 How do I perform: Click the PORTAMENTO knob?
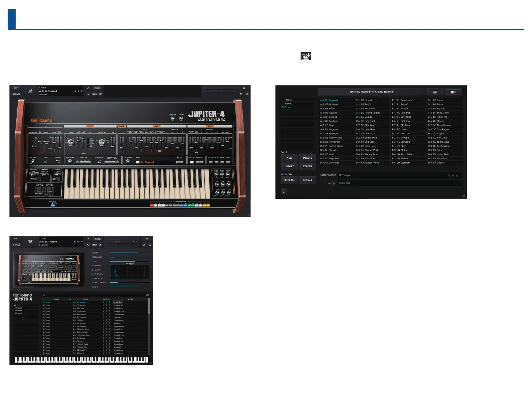[33, 161]
